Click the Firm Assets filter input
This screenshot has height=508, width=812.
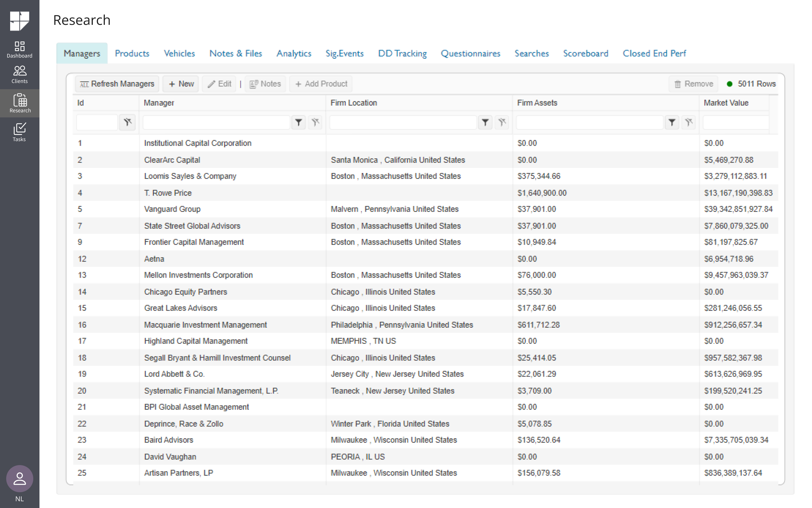[590, 122]
